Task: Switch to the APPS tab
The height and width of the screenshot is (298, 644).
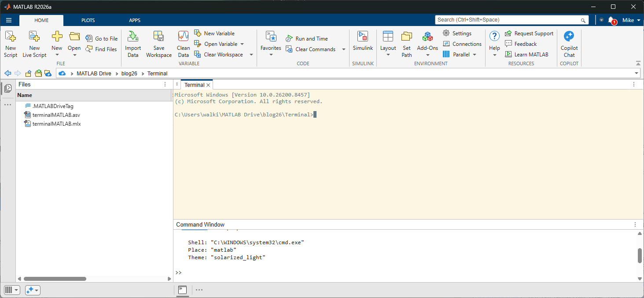Action: pyautogui.click(x=135, y=20)
